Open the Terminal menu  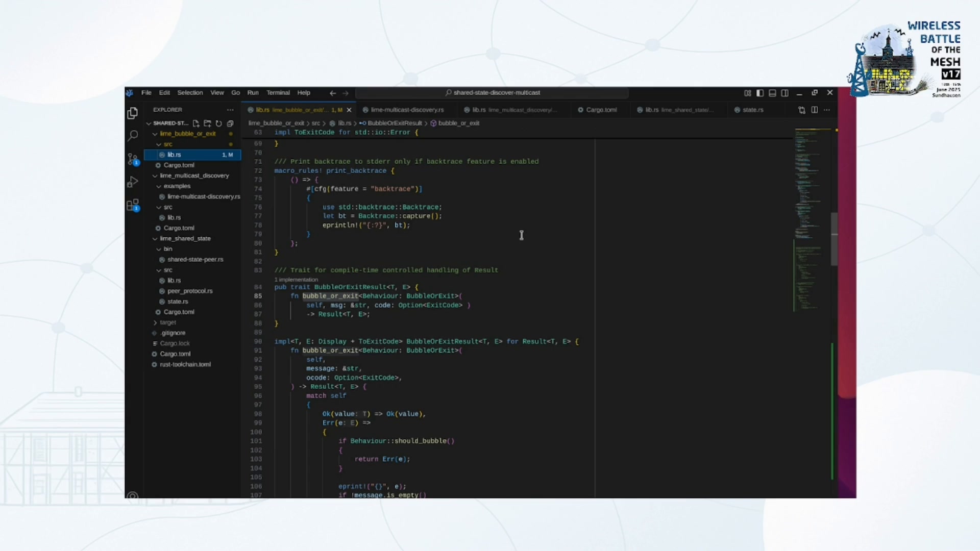(x=278, y=93)
